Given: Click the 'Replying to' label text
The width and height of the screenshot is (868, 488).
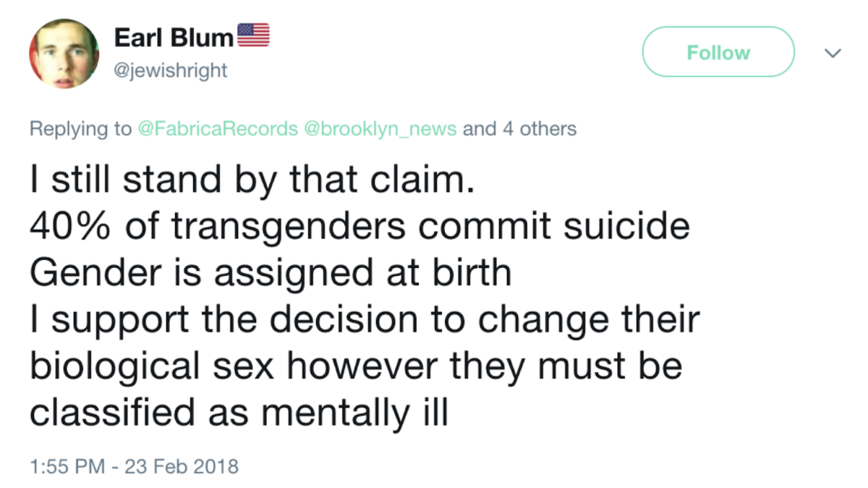Looking at the screenshot, I should click(80, 130).
